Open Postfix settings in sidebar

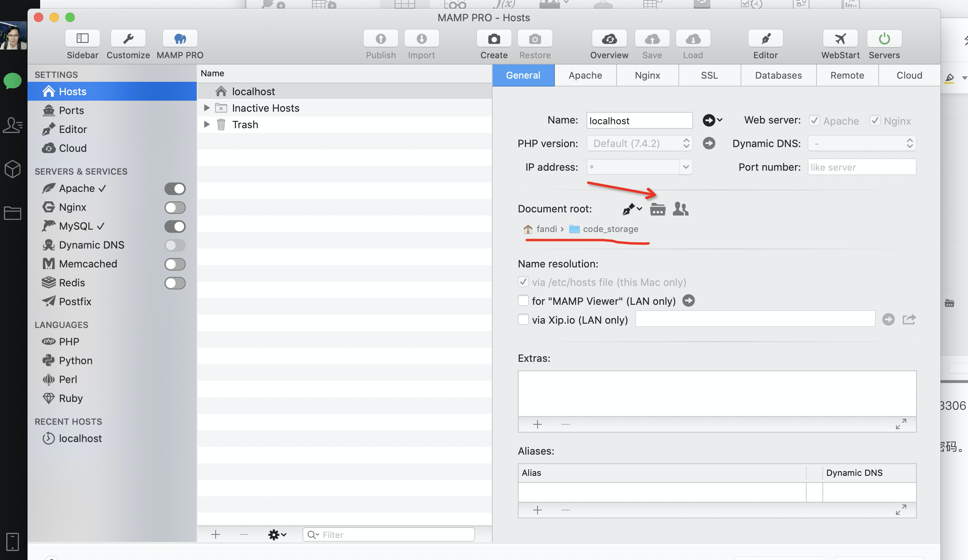[x=112, y=302]
